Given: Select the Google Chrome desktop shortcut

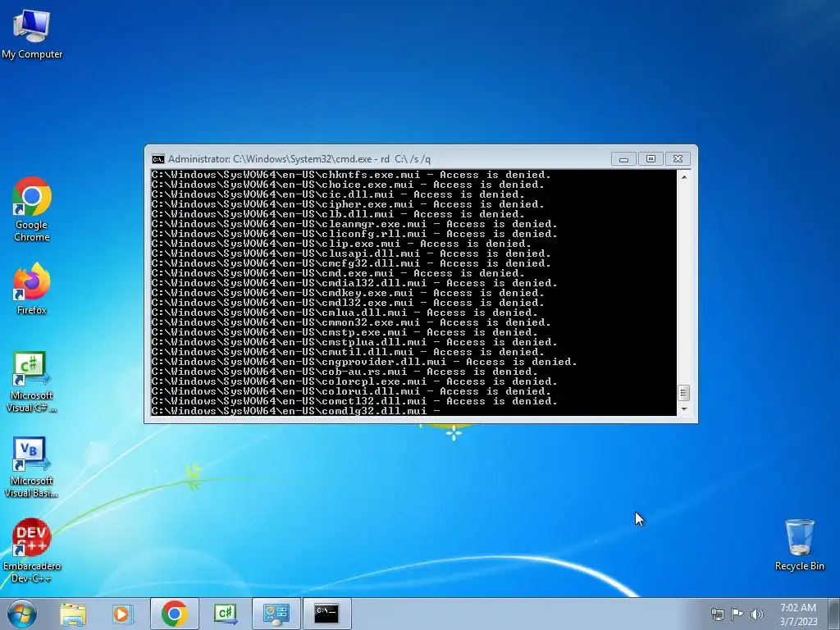Looking at the screenshot, I should coord(32,209).
